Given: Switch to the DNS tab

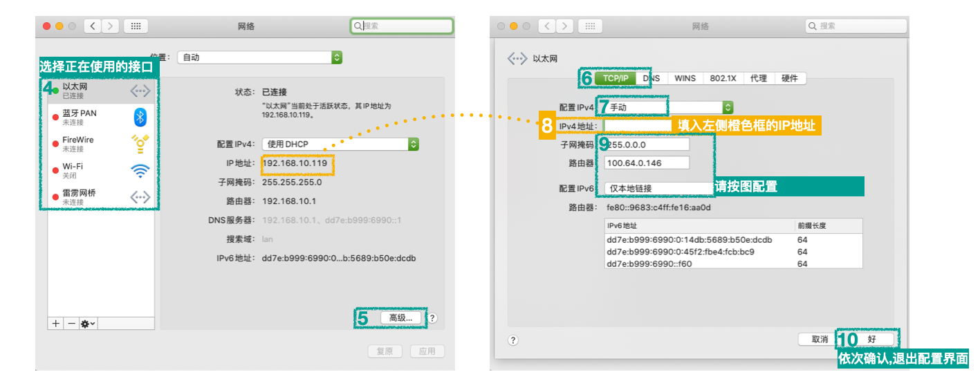Looking at the screenshot, I should [652, 78].
